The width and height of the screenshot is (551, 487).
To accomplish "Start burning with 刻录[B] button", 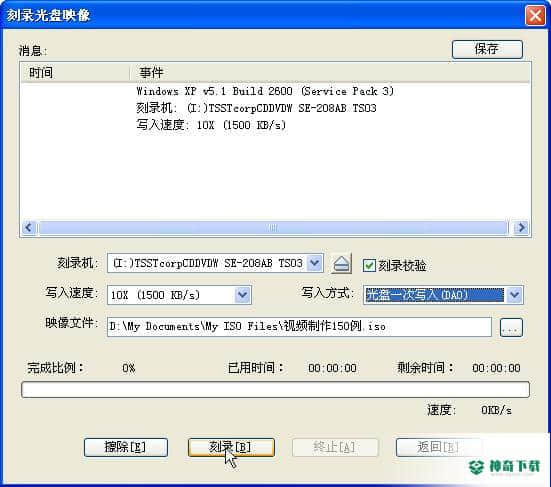I will [231, 447].
